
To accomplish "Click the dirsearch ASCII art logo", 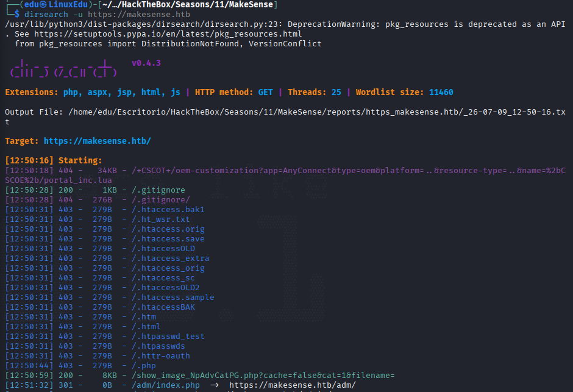I will [63, 68].
